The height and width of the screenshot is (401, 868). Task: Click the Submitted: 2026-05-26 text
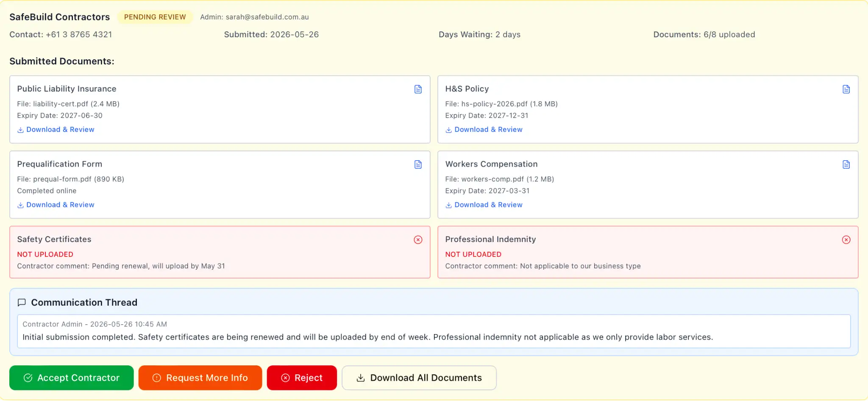[x=271, y=35]
